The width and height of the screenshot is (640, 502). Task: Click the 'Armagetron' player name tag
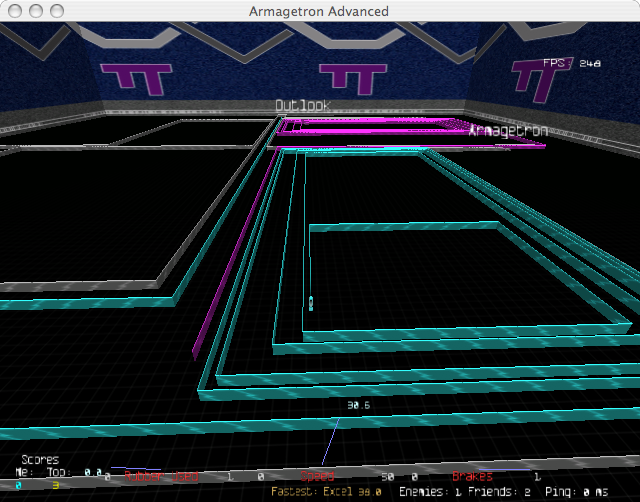pyautogui.click(x=508, y=131)
